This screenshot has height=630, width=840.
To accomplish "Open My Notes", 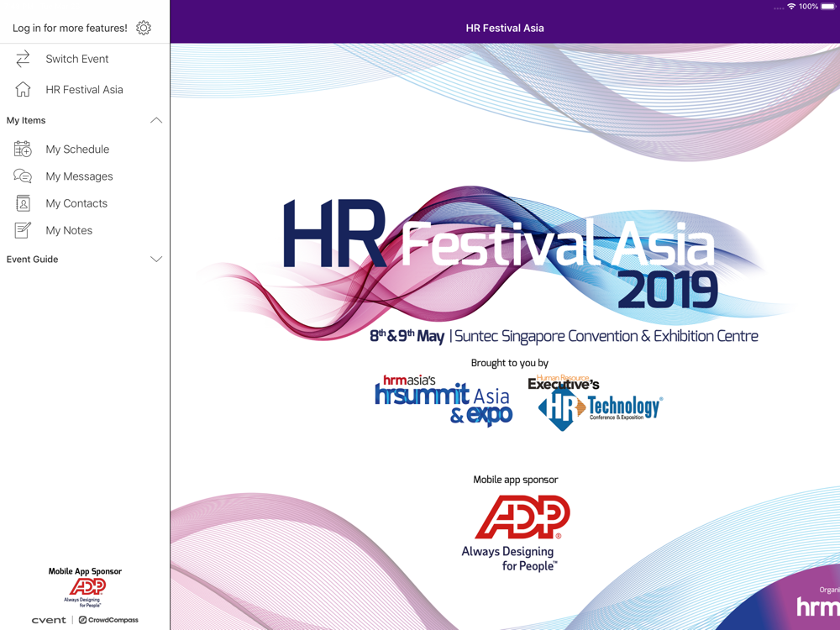I will click(x=85, y=230).
